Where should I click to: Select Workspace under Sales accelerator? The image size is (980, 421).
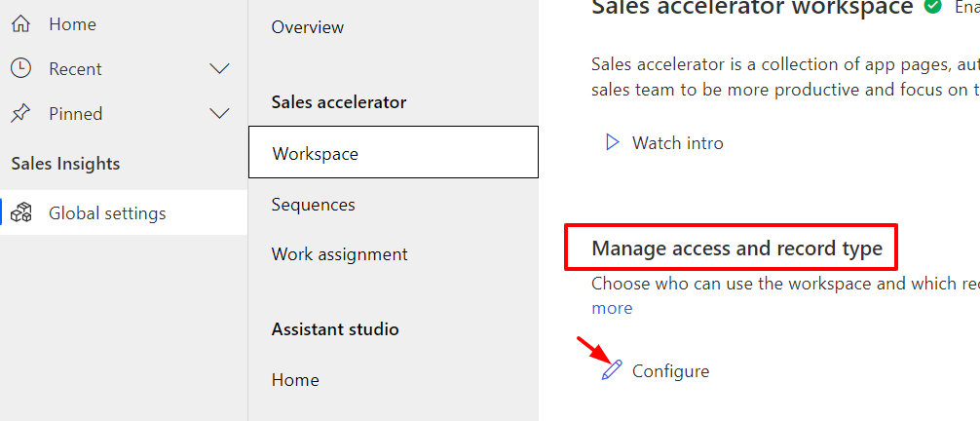(316, 154)
